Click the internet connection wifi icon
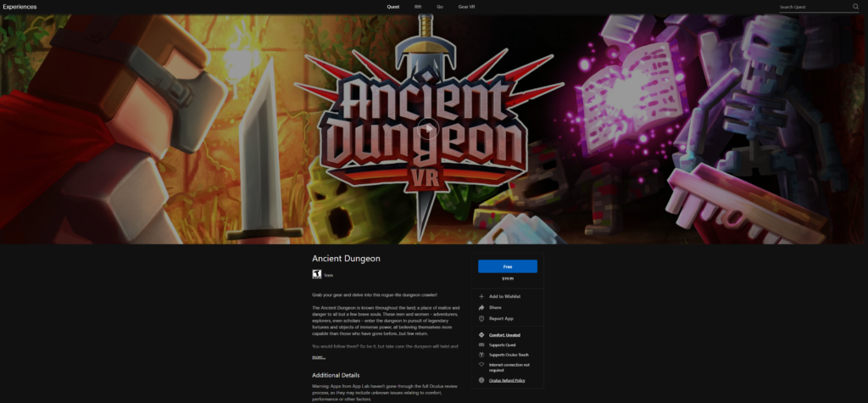 481,365
